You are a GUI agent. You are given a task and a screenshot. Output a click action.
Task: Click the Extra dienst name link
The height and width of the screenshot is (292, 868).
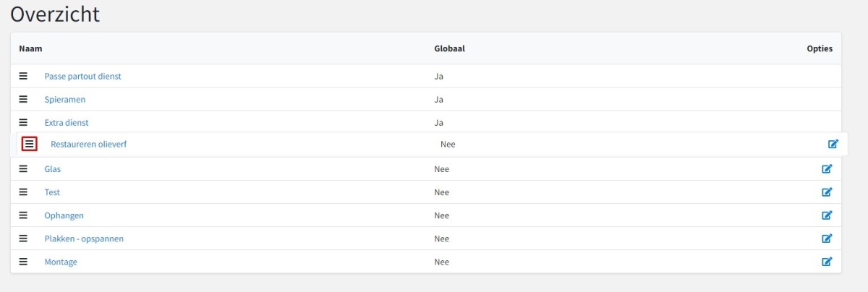pos(67,123)
